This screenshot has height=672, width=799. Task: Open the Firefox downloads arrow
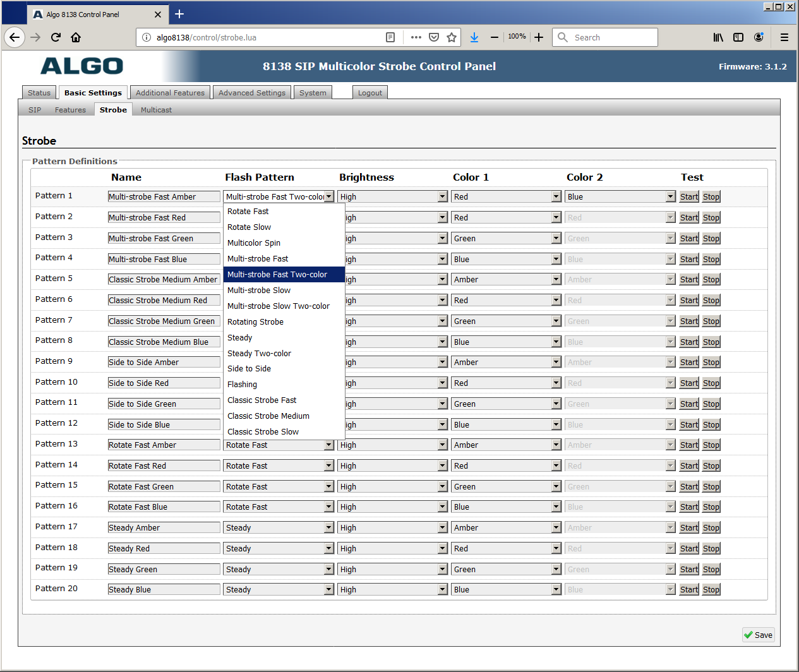tap(474, 37)
